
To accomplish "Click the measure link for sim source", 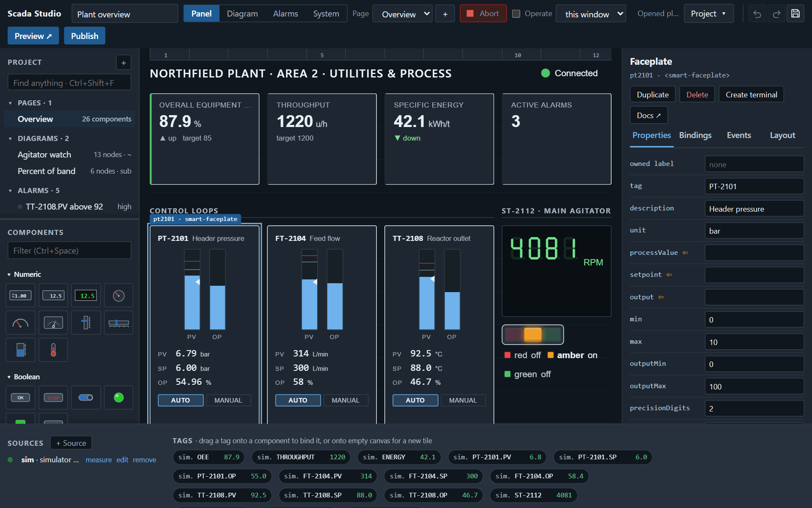I will (99, 460).
